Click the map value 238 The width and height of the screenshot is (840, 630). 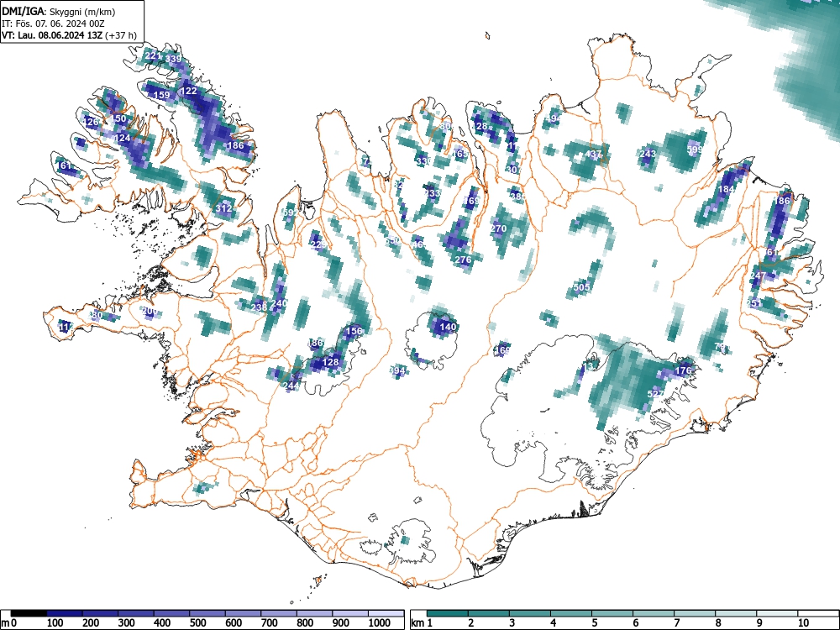coord(259,307)
